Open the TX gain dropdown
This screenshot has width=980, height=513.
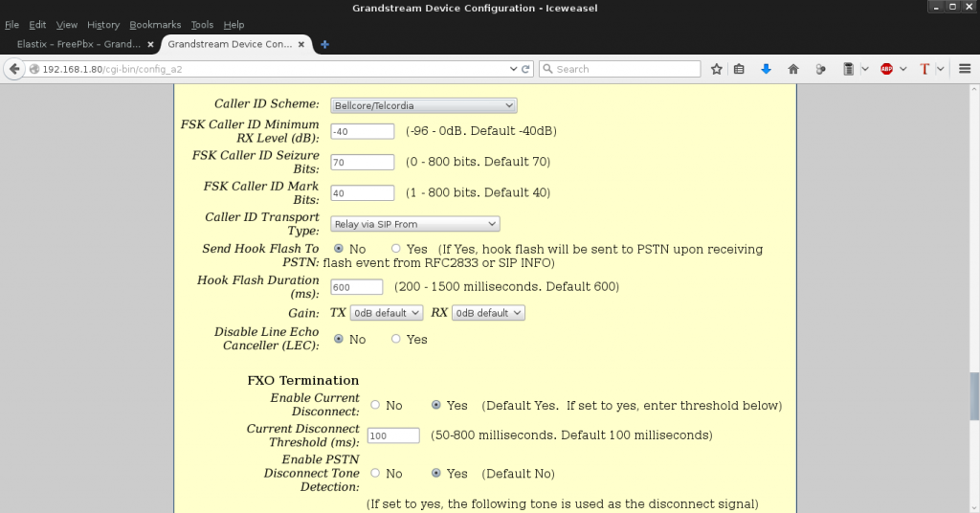pos(387,313)
